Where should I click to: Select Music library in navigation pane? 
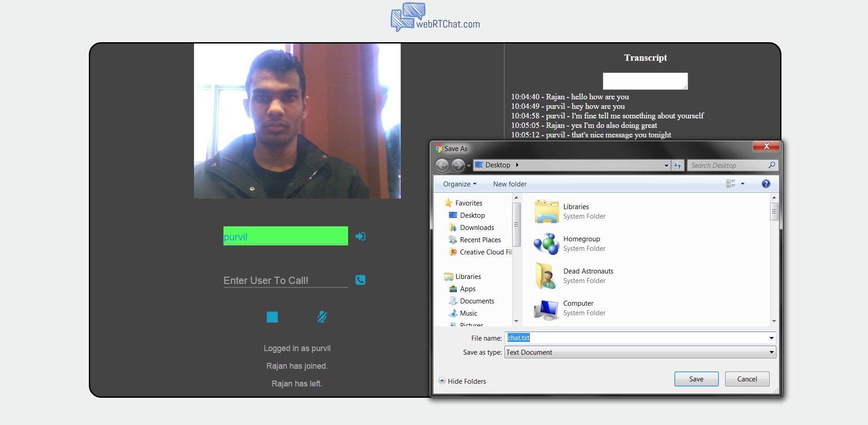coord(468,313)
